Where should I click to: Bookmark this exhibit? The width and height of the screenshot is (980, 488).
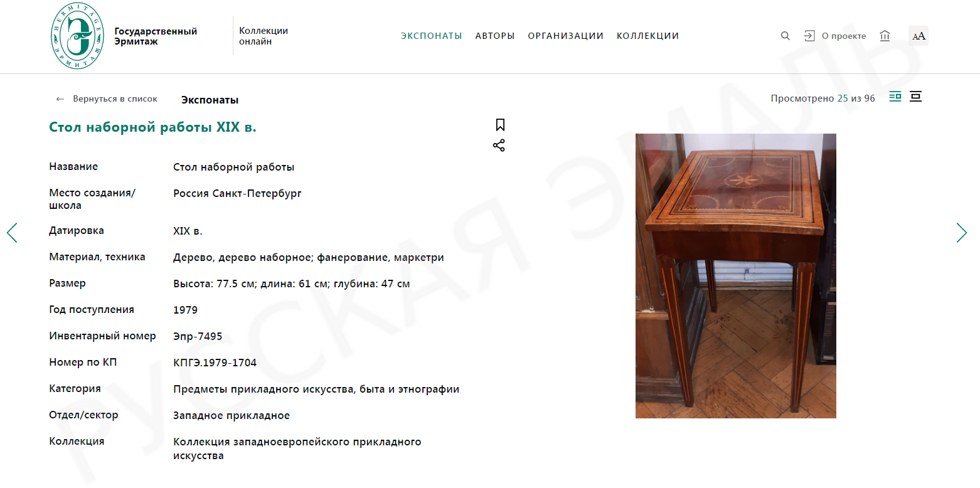[x=500, y=125]
